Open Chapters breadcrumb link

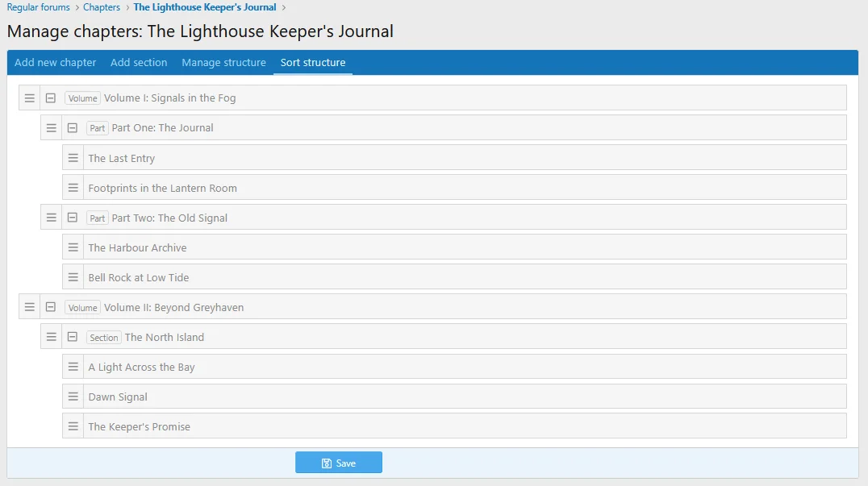[102, 7]
